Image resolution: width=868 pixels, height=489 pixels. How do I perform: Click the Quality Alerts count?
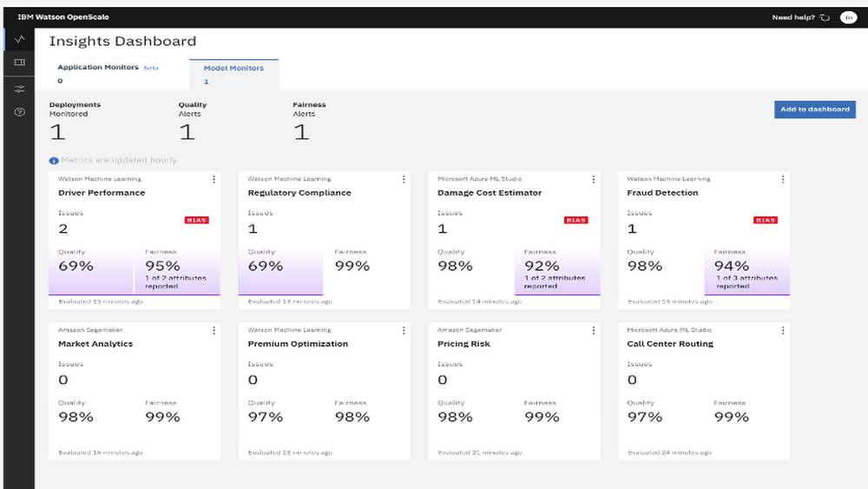(187, 132)
